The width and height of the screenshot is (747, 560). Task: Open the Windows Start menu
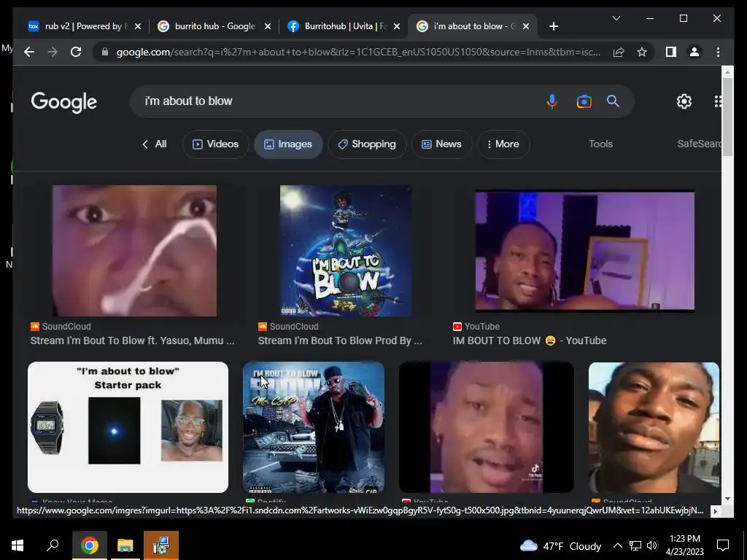click(x=18, y=545)
